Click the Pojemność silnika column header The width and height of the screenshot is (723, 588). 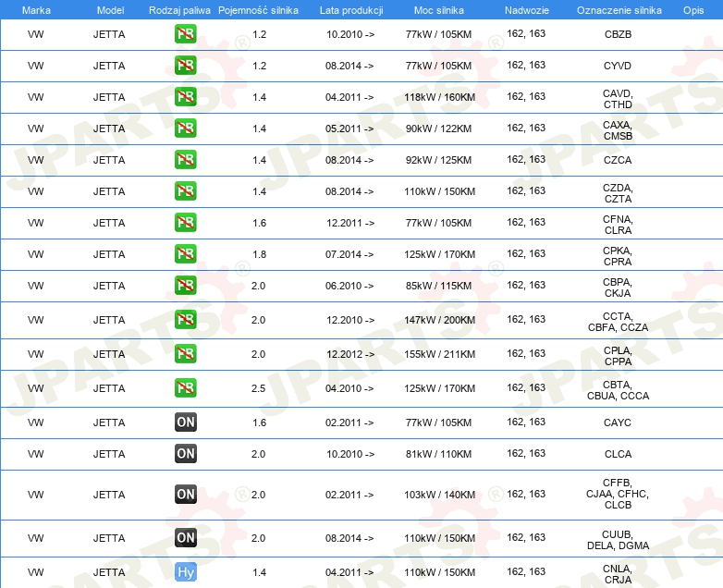[x=258, y=10]
